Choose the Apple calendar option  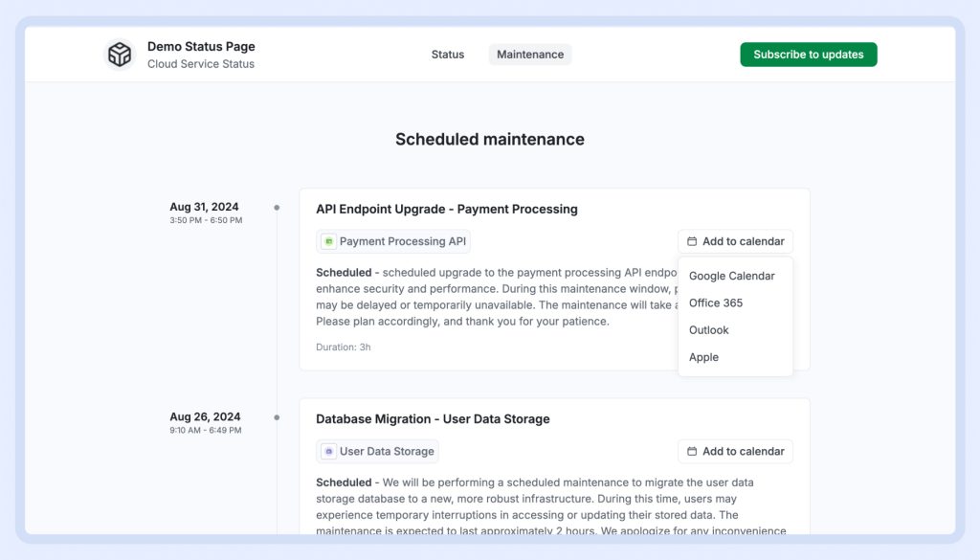[x=703, y=357]
